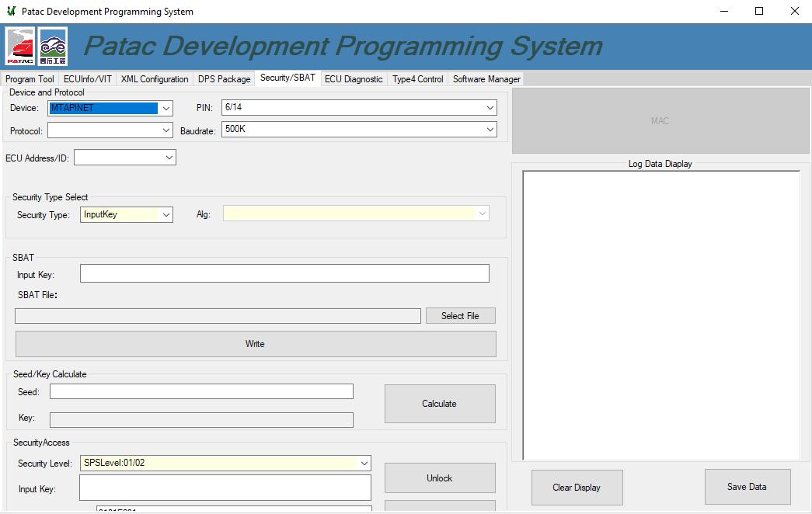Image resolution: width=812 pixels, height=514 pixels.
Task: Click inside the SBAT Input Key field
Action: pyautogui.click(x=284, y=273)
